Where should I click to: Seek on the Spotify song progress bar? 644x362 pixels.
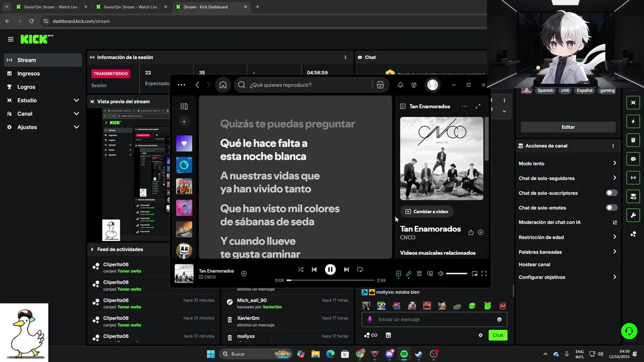click(x=330, y=280)
